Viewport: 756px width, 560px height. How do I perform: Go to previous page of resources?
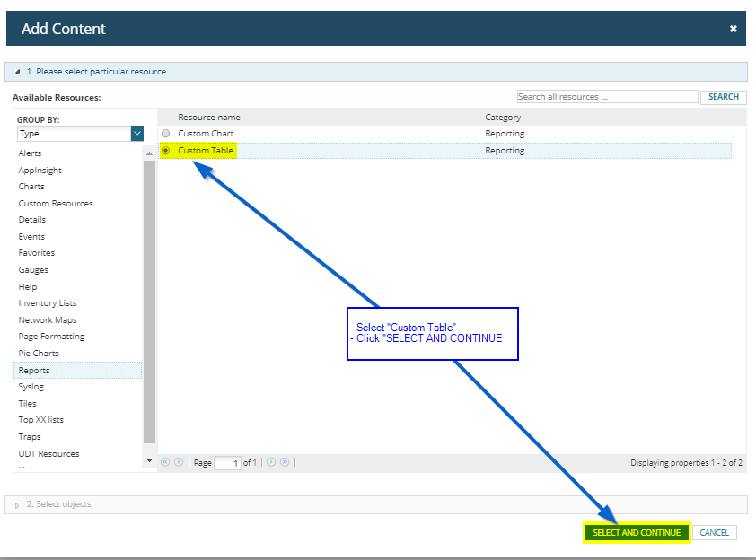pyautogui.click(x=179, y=462)
